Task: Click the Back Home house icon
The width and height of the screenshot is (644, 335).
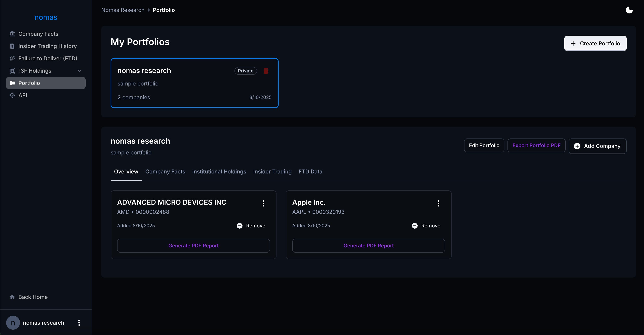Action: 12,297
